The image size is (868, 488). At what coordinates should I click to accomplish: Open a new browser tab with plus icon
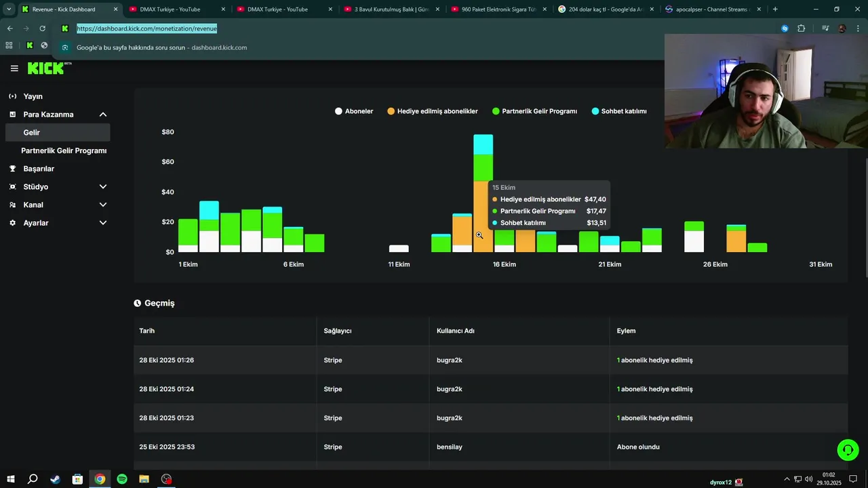(775, 9)
